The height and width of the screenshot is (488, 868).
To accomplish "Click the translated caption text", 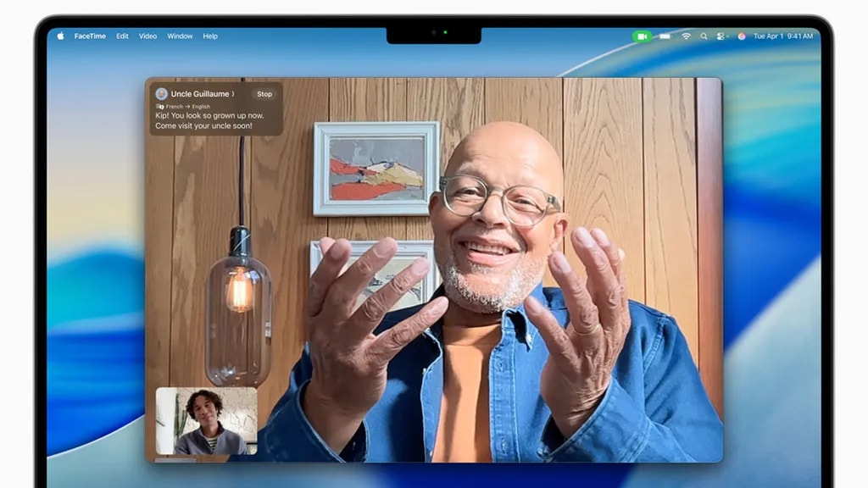I will (x=209, y=120).
